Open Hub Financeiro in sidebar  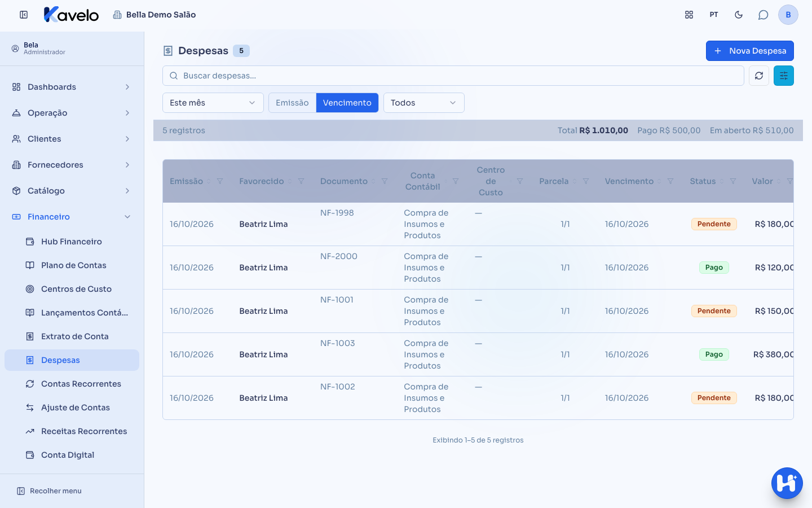tap(72, 242)
